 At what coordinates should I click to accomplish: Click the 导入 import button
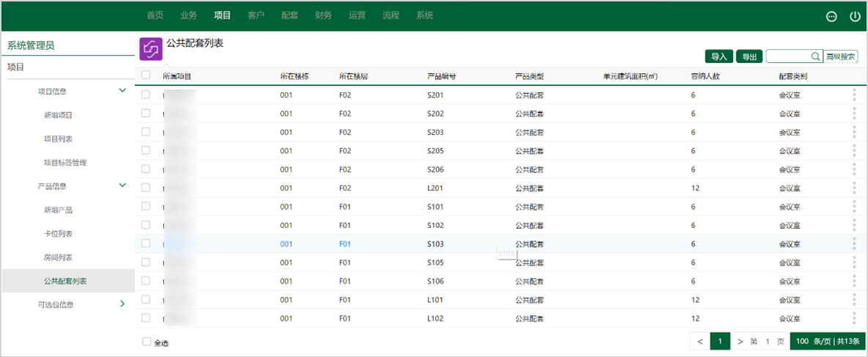pyautogui.click(x=719, y=56)
